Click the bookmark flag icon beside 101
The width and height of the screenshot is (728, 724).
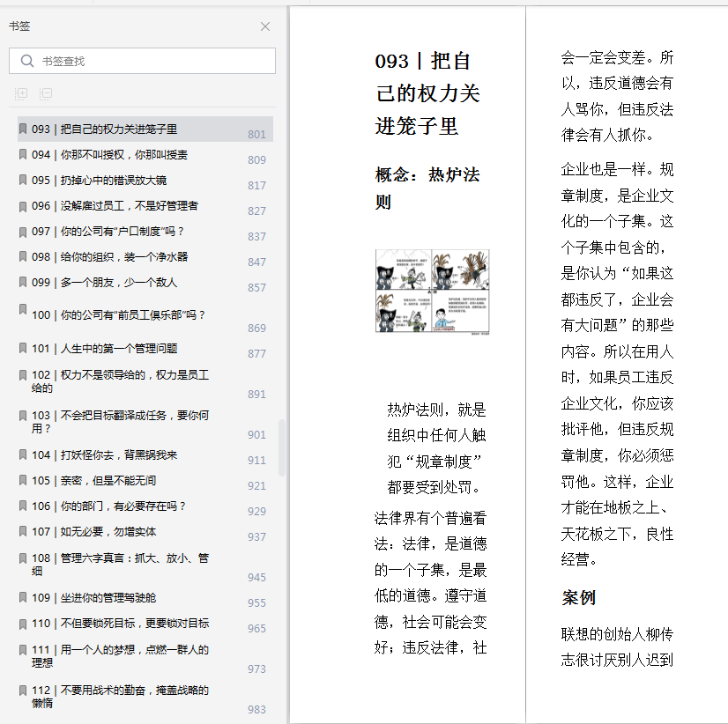coord(23,349)
